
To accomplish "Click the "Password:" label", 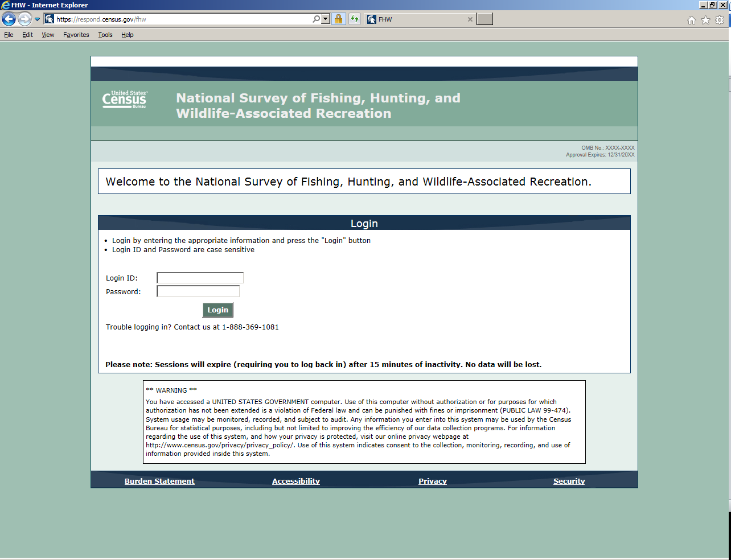I will pos(124,292).
